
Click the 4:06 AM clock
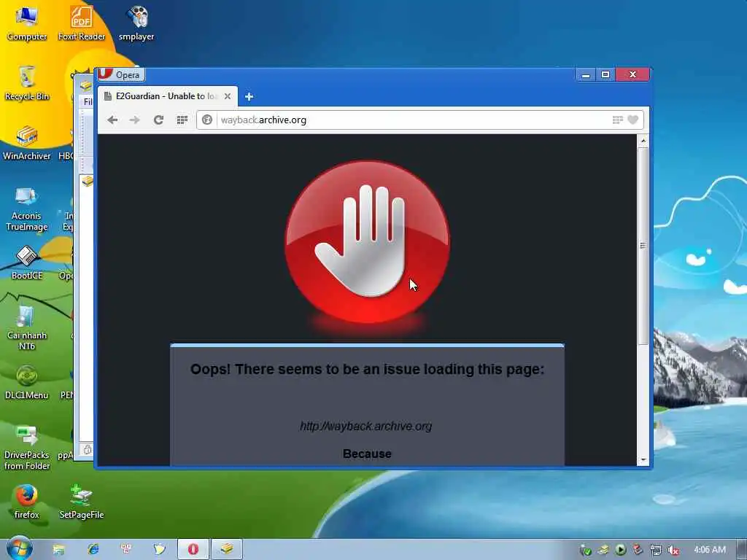click(x=710, y=550)
